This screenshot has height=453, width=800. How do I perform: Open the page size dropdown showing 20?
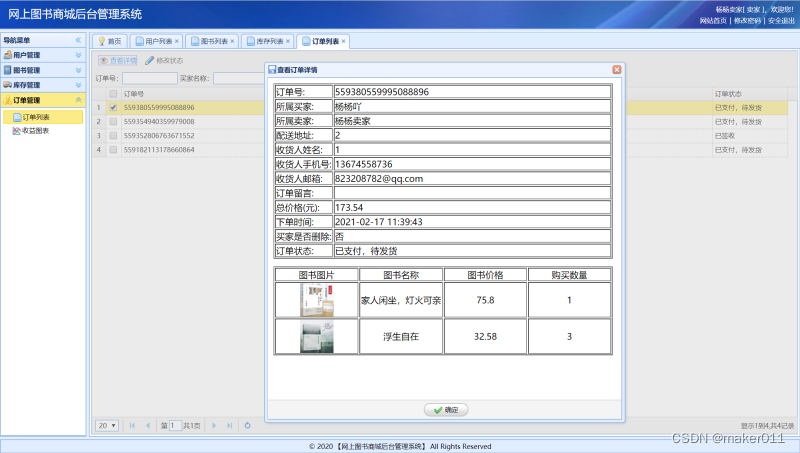pyautogui.click(x=107, y=425)
